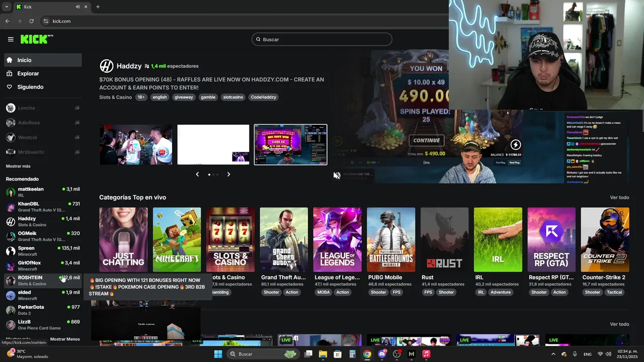Open Rust category card

pyautogui.click(x=444, y=240)
